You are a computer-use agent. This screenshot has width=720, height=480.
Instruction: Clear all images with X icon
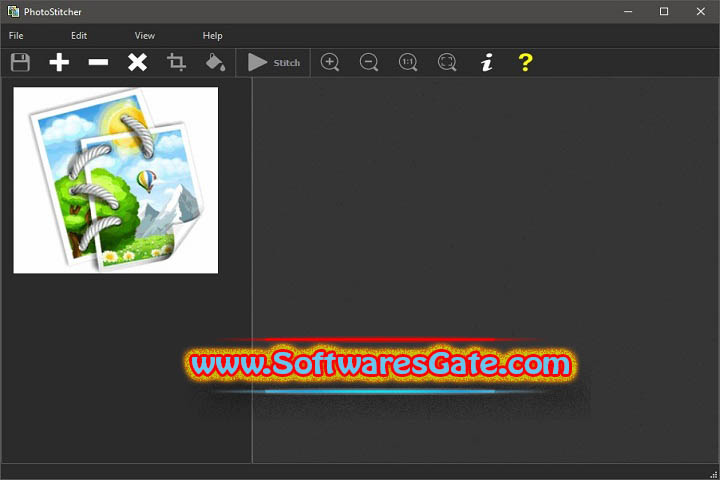[137, 62]
